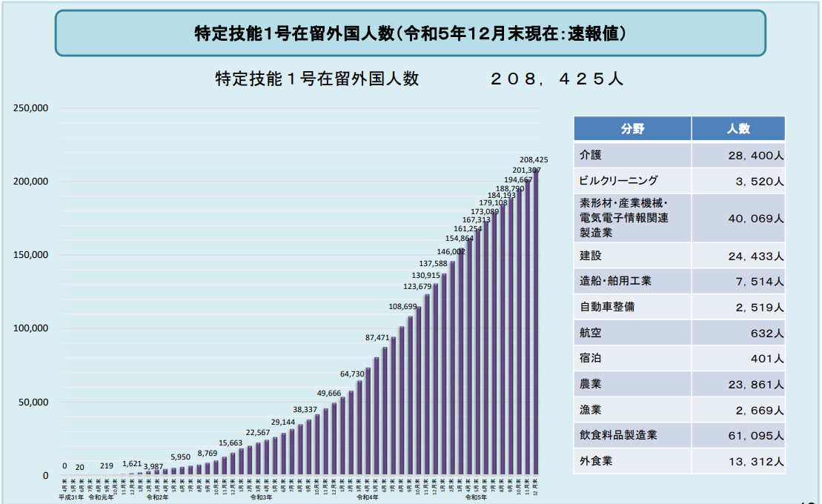Viewport: 822px width, 504px height.
Task: Click the slide title banner text
Action: point(411,33)
